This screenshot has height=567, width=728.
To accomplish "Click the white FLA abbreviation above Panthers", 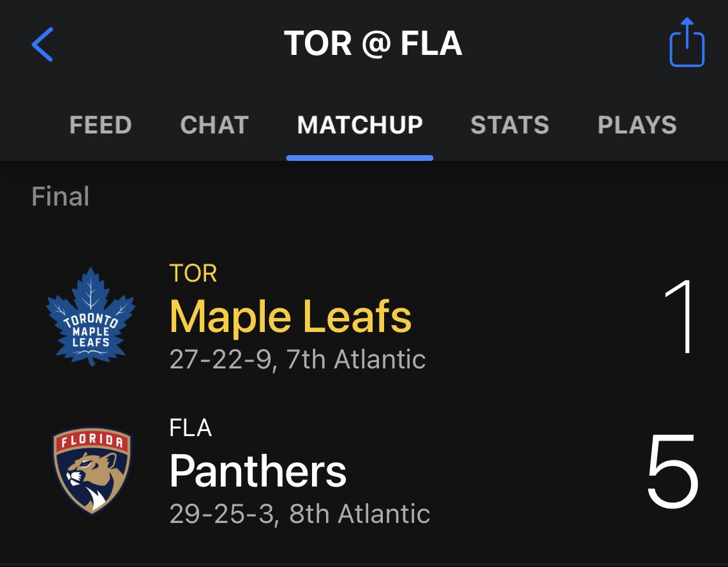I will click(x=190, y=427).
